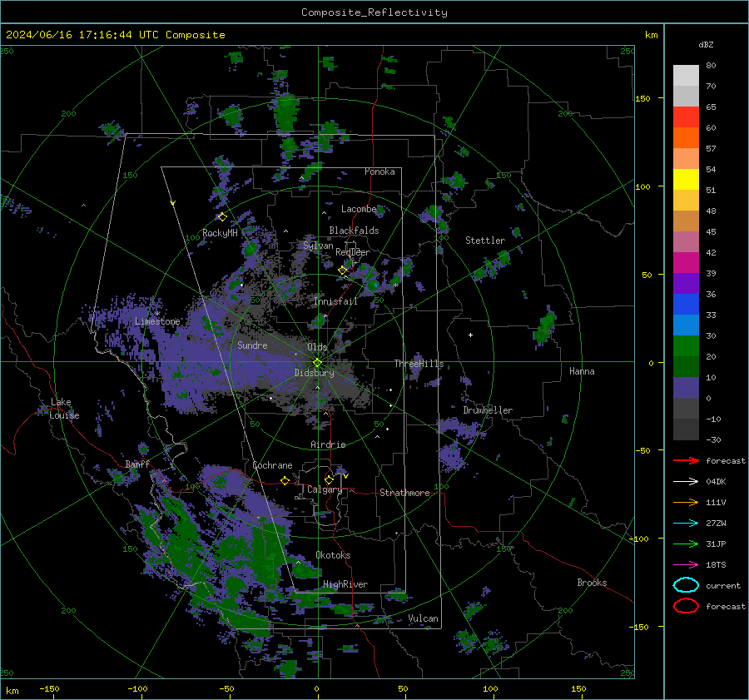Select the red forecast arrow in legend
This screenshot has width=749, height=700.
(x=686, y=460)
